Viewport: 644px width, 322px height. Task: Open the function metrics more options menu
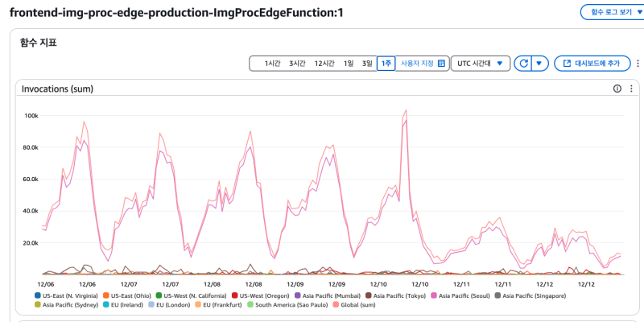[638, 63]
